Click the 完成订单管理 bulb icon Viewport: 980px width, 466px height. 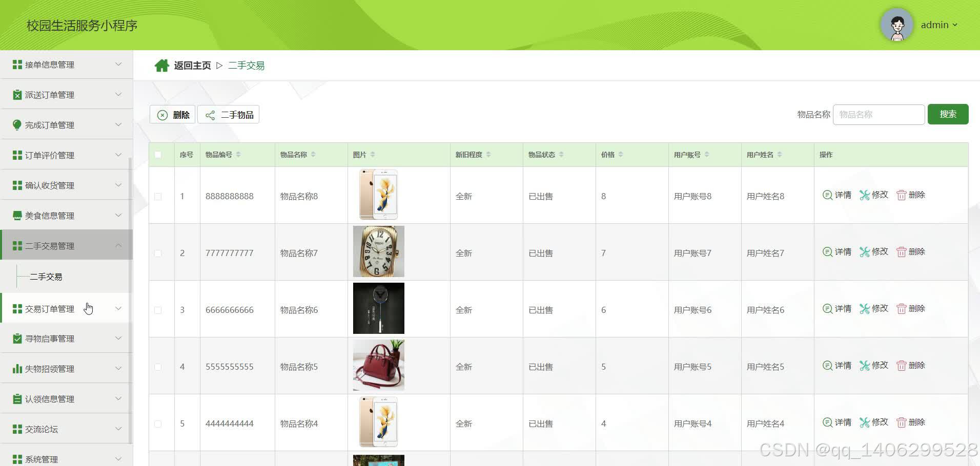pyautogui.click(x=17, y=125)
